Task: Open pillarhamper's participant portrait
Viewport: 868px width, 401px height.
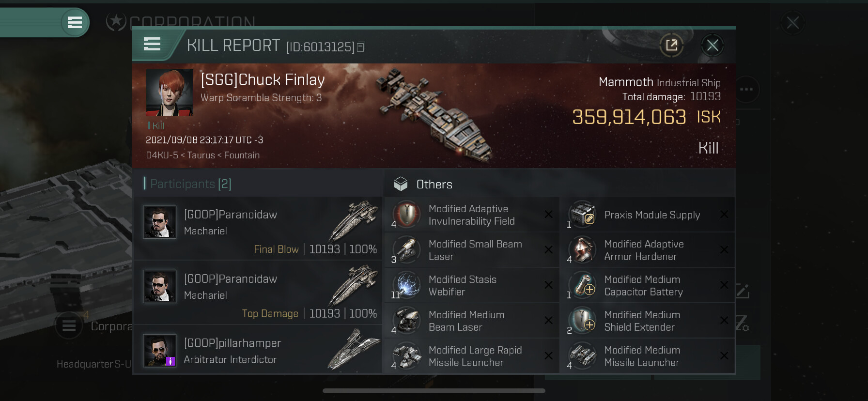Action: [159, 351]
